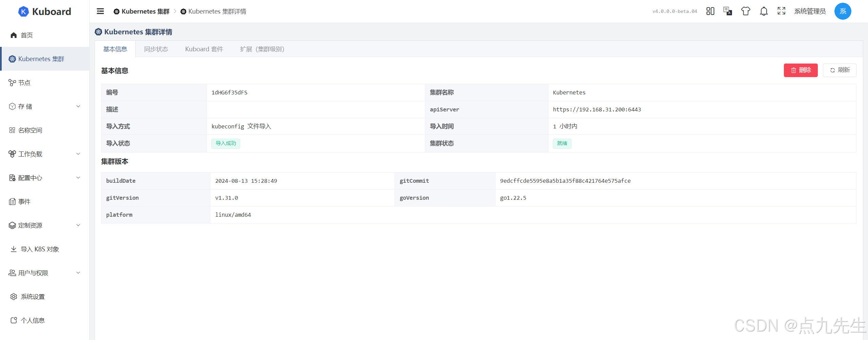The width and height of the screenshot is (868, 340).
Task: Switch to the 同步状态 tab
Action: click(156, 49)
